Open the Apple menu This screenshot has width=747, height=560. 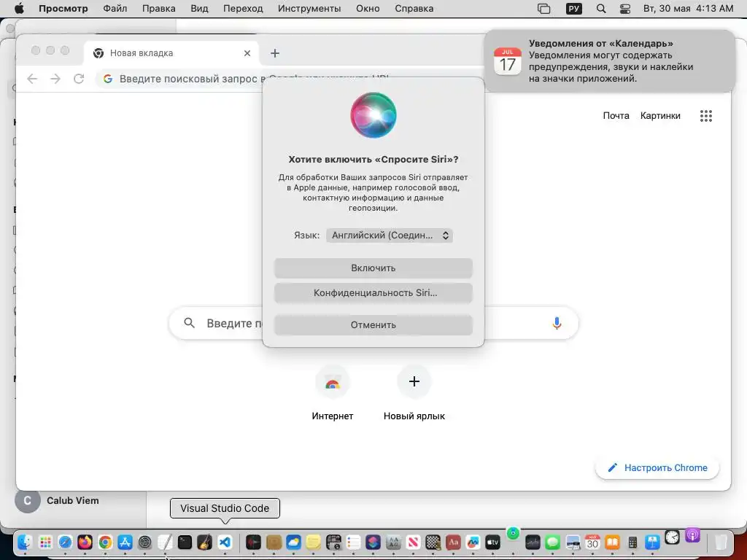tap(19, 9)
